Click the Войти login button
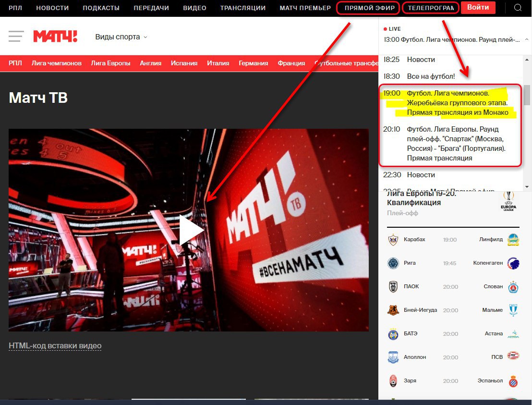 pyautogui.click(x=478, y=8)
